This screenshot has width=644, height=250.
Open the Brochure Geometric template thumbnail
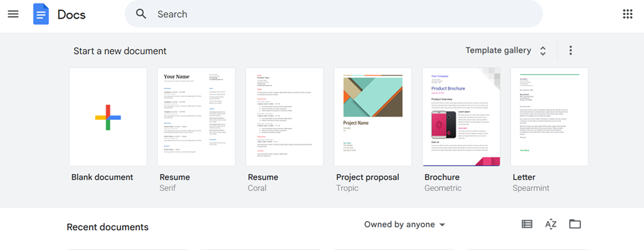pyautogui.click(x=461, y=117)
